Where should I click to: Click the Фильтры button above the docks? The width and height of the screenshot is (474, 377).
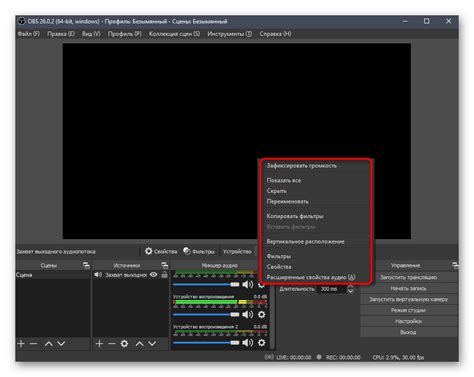tap(199, 251)
